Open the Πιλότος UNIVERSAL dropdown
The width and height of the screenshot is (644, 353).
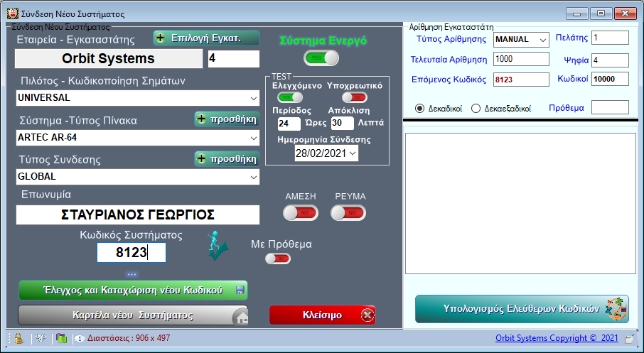(x=254, y=97)
